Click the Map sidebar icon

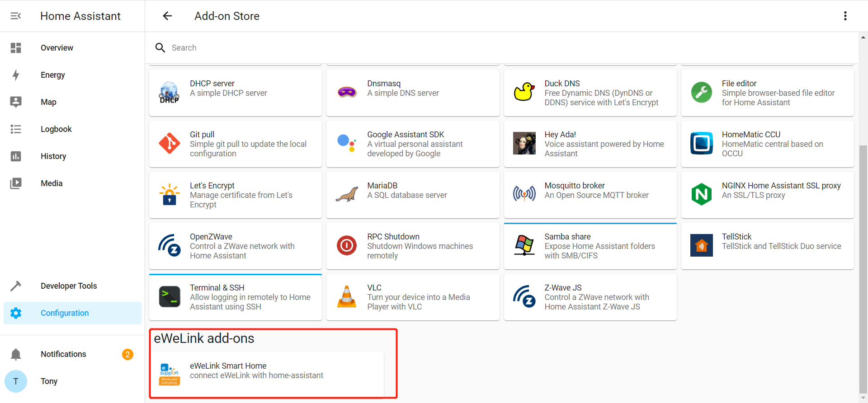[x=16, y=102]
